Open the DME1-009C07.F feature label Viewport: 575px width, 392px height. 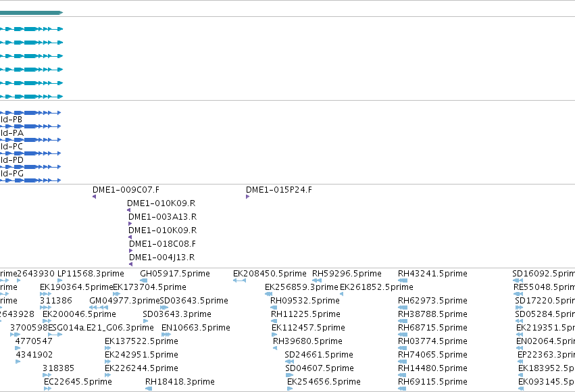(126, 190)
